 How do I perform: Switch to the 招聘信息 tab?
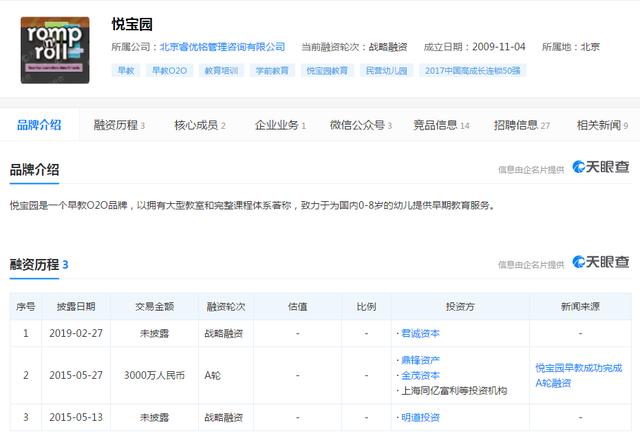click(522, 125)
